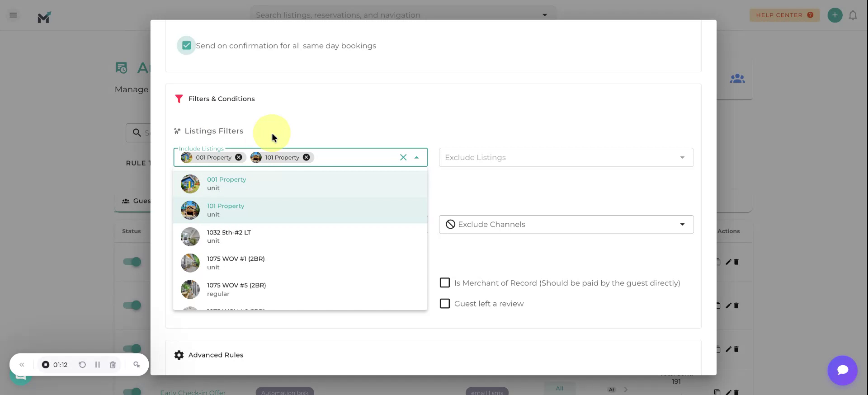
Task: Click the Status column header
Action: [131, 231]
